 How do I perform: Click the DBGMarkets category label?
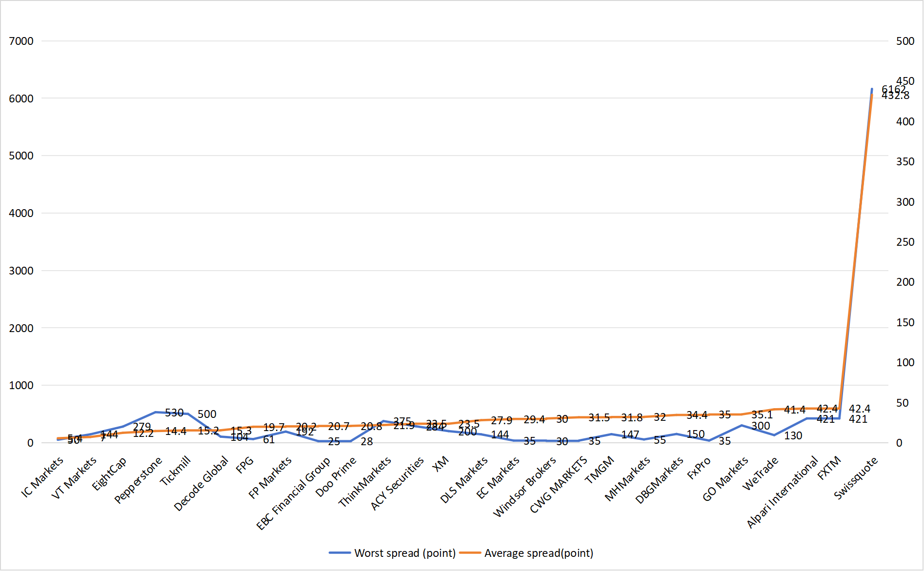tap(659, 480)
